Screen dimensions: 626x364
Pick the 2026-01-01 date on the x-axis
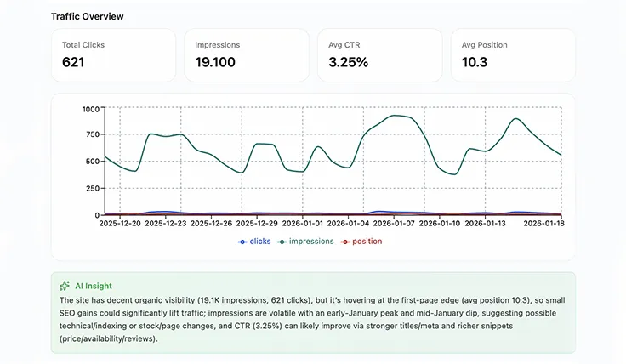303,224
